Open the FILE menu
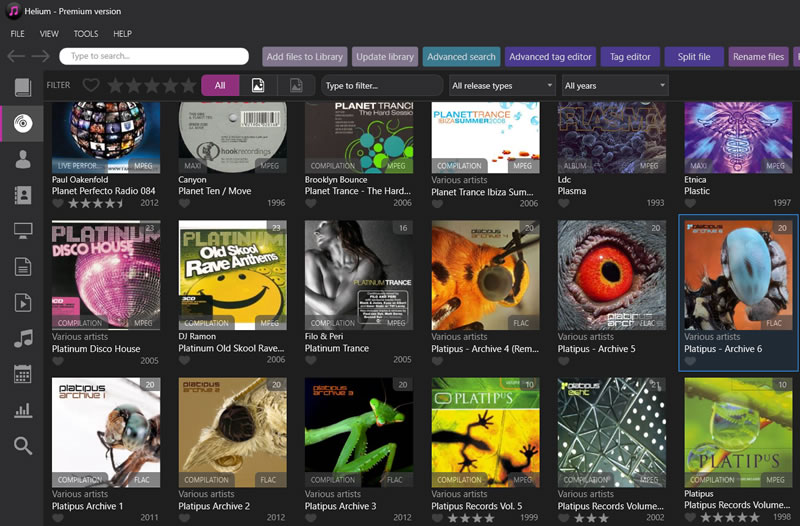Screen dimensions: 800x526 point(17,34)
